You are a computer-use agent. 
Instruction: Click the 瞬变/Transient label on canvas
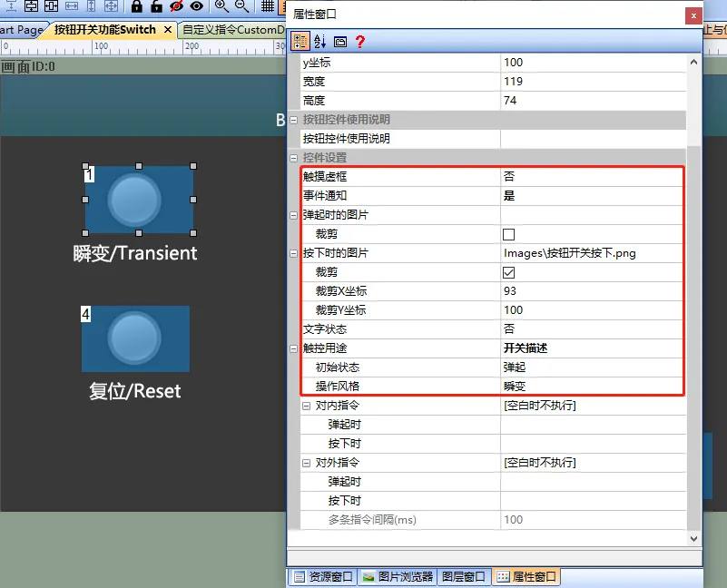click(135, 253)
